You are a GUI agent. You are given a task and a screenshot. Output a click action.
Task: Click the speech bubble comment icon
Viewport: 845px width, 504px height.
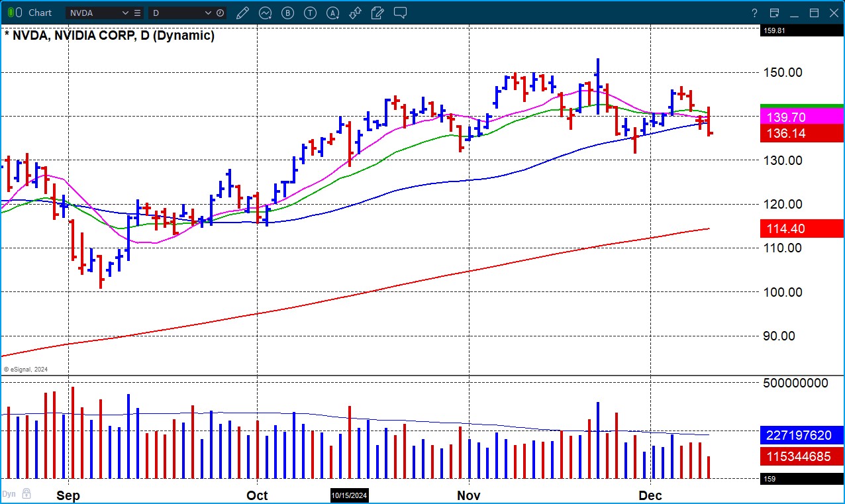coord(400,13)
